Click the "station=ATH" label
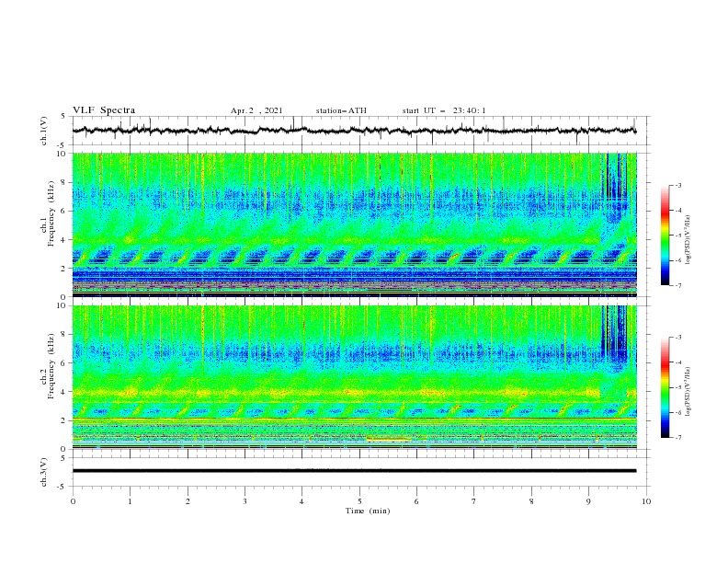Screen dimensions: 728x563 tap(341, 110)
